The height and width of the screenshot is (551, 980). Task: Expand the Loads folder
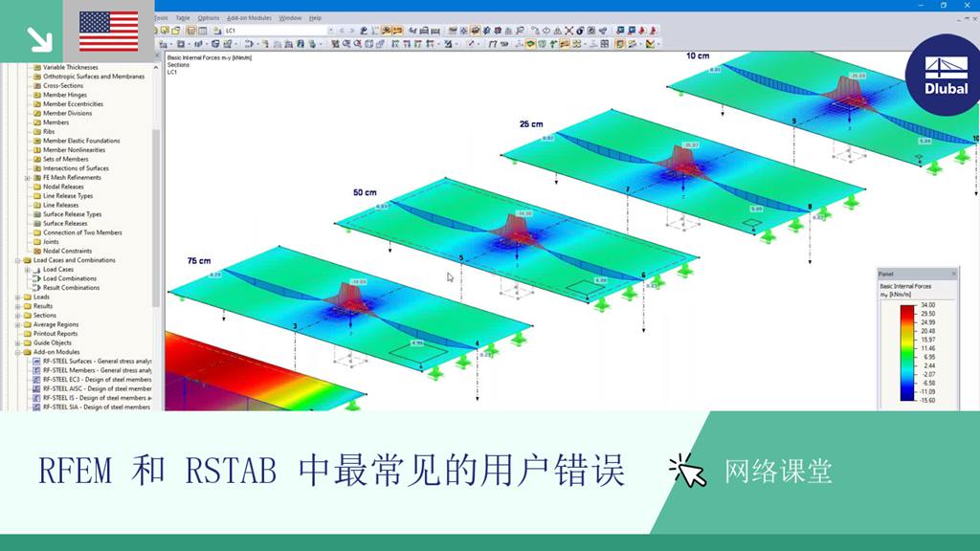17,298
